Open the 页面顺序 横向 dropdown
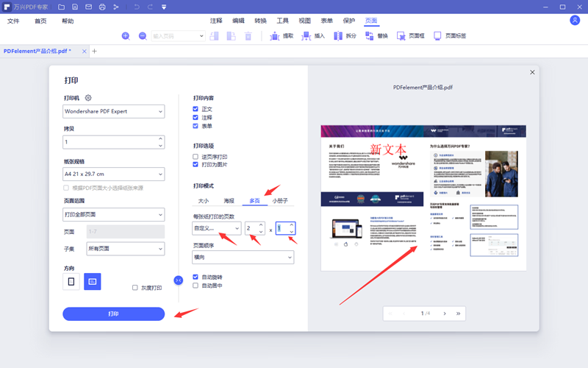The image size is (588, 368). coord(243,258)
